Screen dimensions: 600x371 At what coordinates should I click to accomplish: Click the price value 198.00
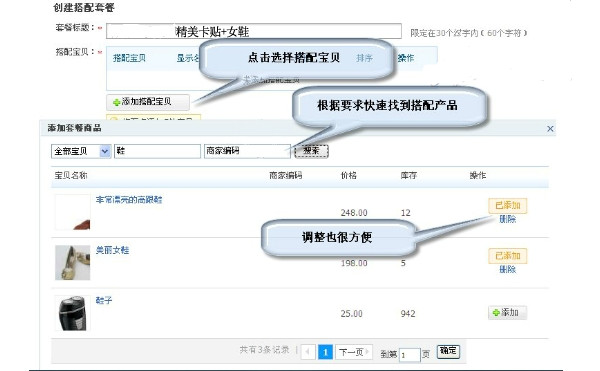354,263
